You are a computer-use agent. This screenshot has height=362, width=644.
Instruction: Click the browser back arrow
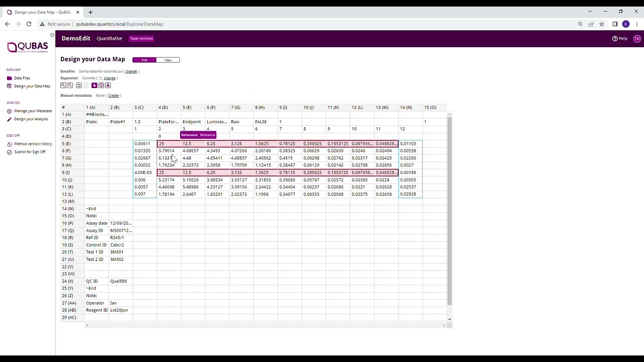[x=7, y=24]
